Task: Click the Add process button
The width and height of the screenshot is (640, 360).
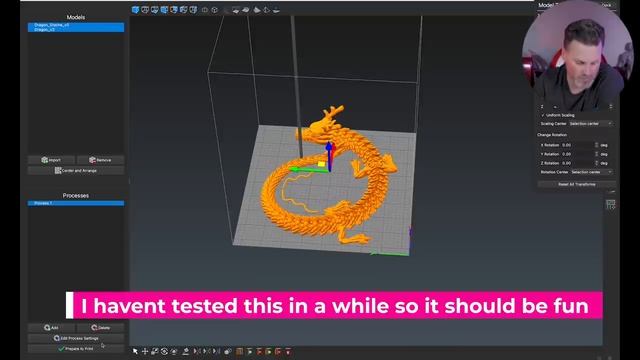Action: click(x=51, y=328)
